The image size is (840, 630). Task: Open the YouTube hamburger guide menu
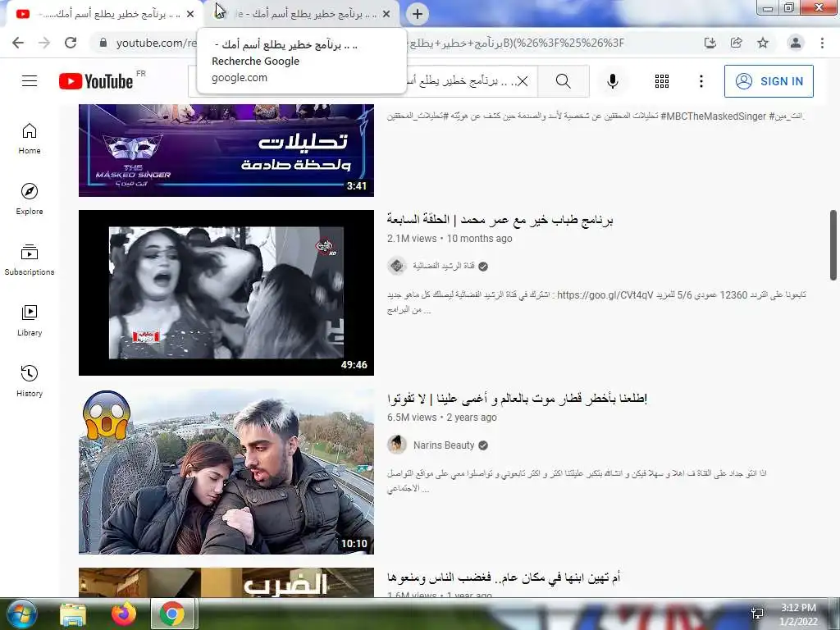tap(30, 81)
